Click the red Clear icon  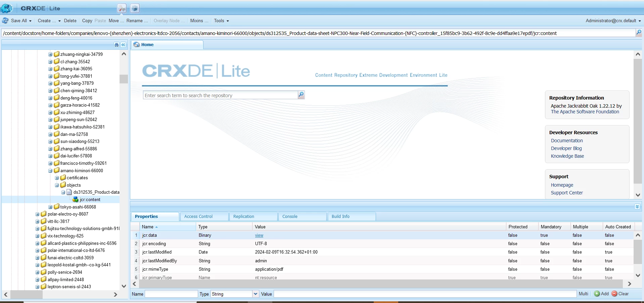pyautogui.click(x=614, y=294)
